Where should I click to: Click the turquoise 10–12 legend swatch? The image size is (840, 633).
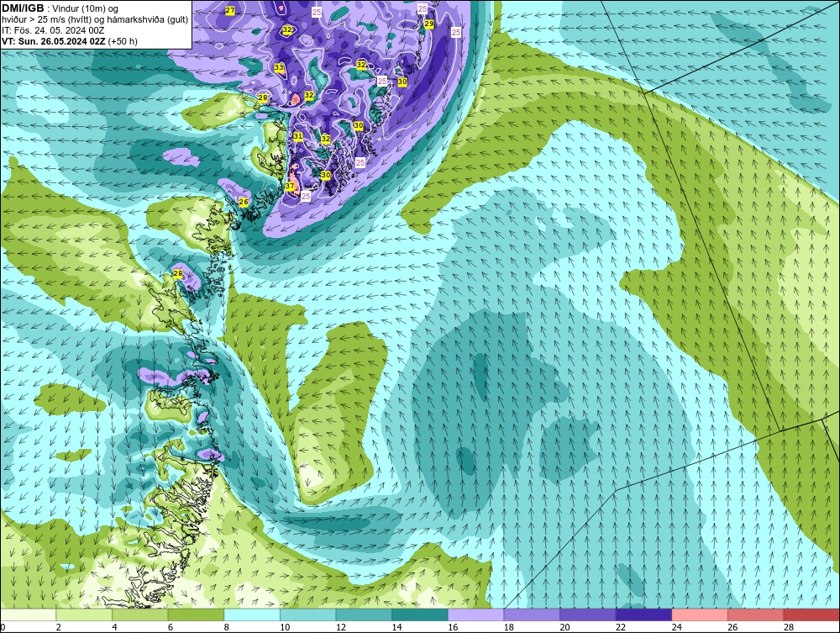point(307,615)
